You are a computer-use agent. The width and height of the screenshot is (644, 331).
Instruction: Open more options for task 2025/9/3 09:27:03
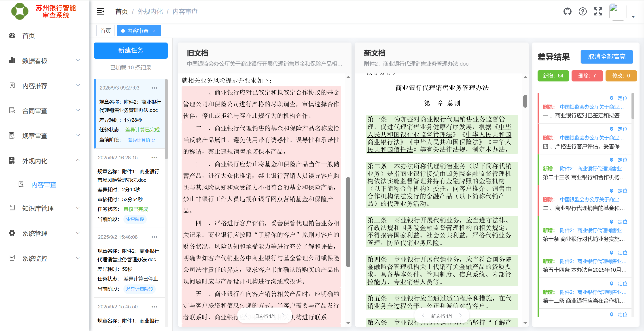coord(154,88)
